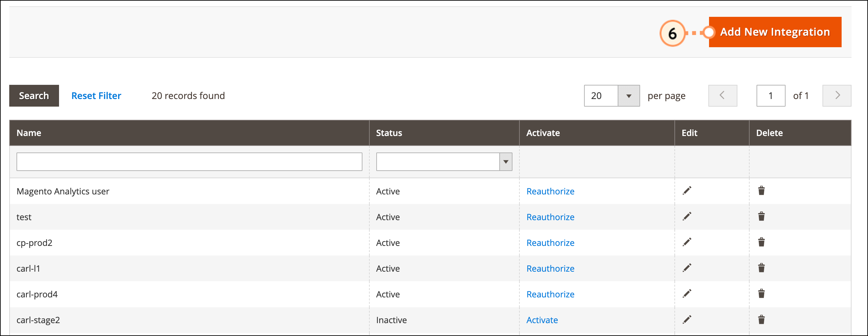
Task: Delete the carl-stage2 integration
Action: (761, 319)
